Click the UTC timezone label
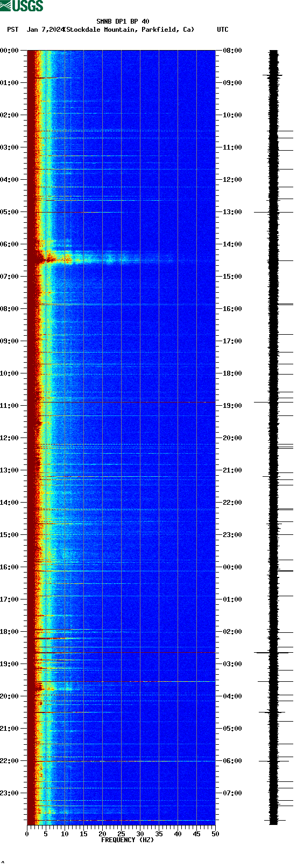Screen dimensions: 297x868 coord(223,30)
